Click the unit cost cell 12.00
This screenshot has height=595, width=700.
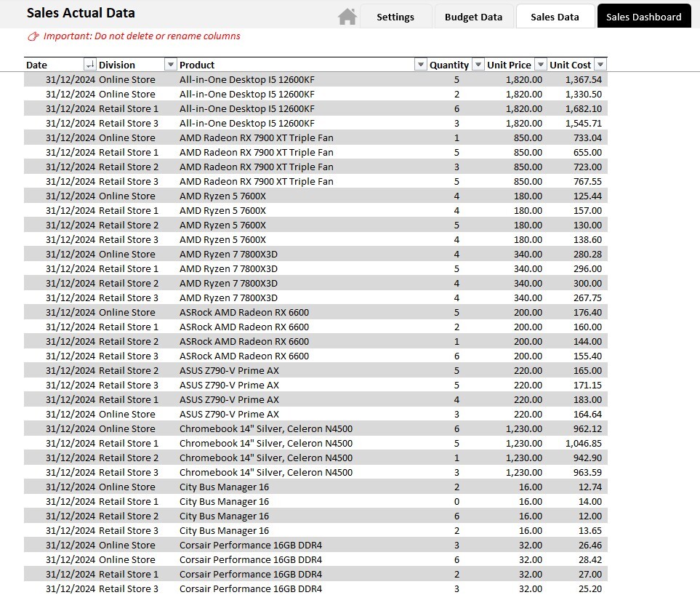click(x=590, y=516)
